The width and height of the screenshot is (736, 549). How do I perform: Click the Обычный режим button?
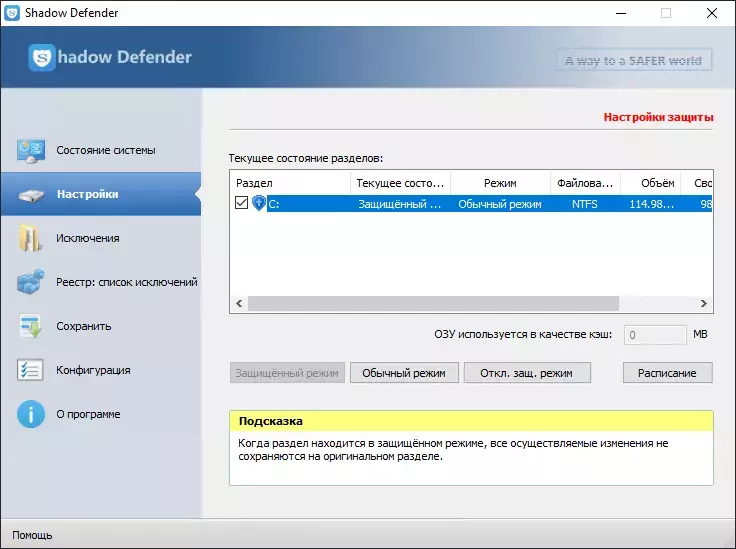404,373
